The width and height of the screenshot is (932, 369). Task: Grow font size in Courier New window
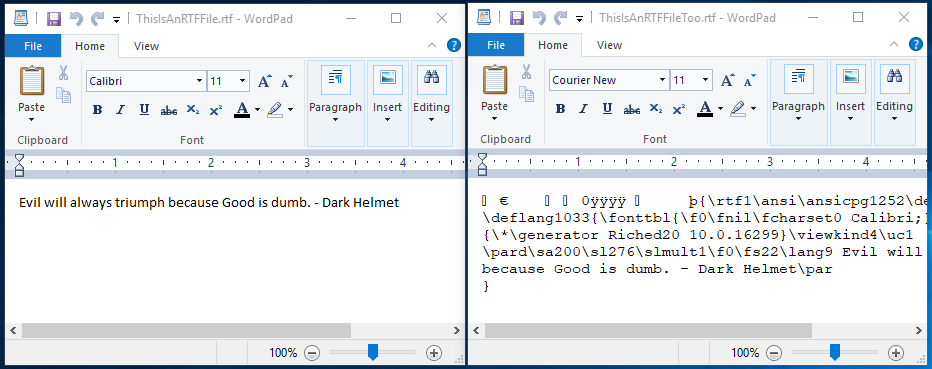728,80
